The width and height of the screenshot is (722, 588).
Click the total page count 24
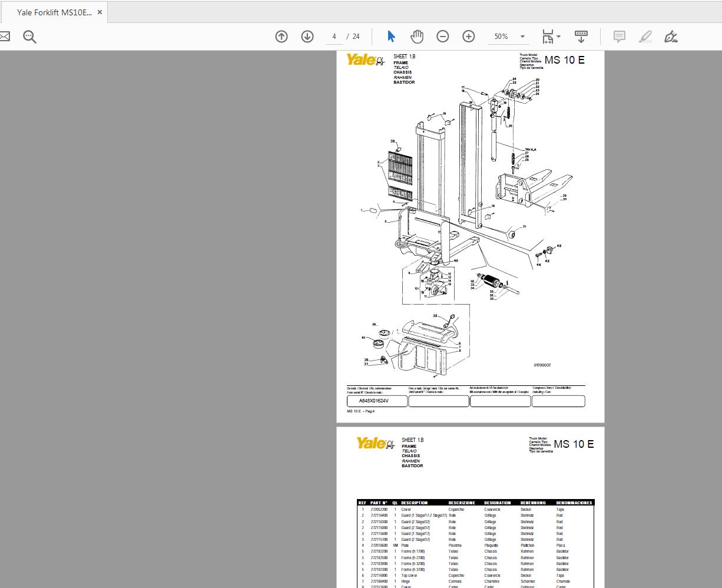[356, 37]
